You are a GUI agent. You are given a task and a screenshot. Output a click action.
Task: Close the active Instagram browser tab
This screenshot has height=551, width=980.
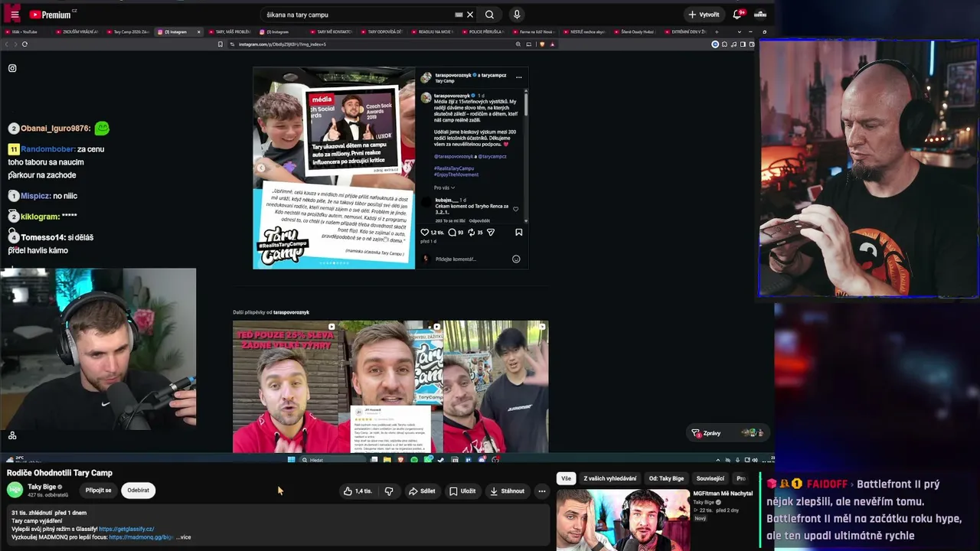pos(199,32)
